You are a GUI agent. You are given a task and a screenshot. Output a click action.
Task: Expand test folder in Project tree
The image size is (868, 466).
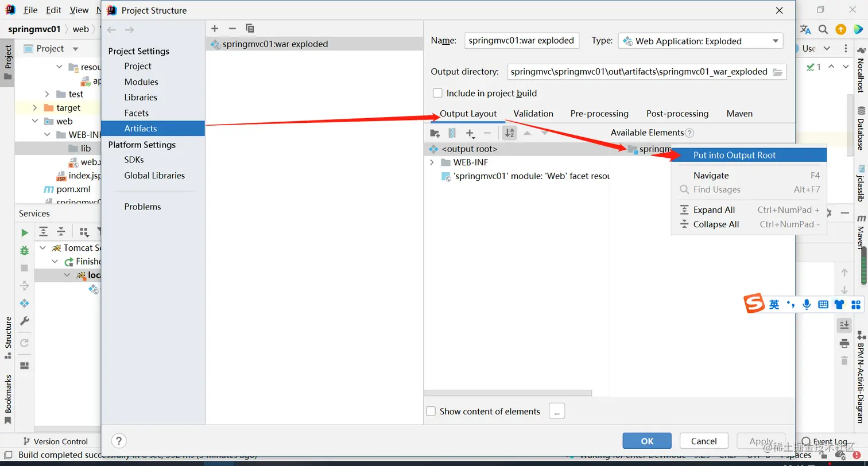(x=48, y=94)
